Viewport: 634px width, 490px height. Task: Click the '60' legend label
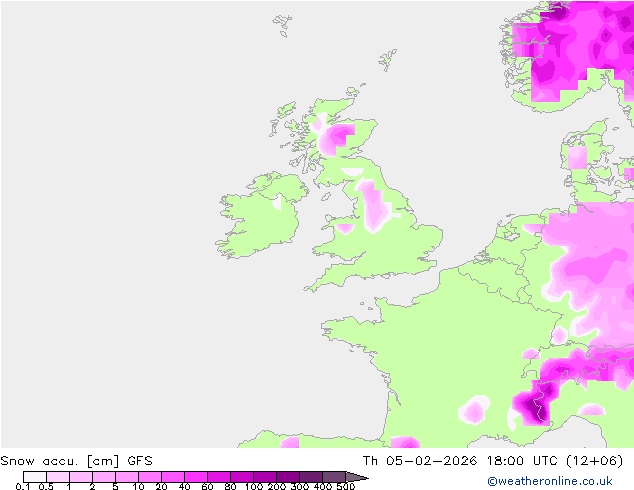(x=207, y=486)
